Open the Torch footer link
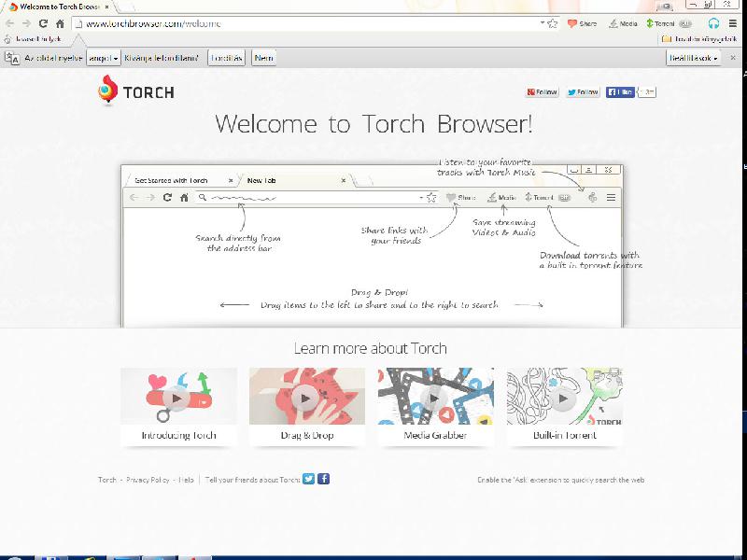The image size is (747, 560). tap(107, 480)
